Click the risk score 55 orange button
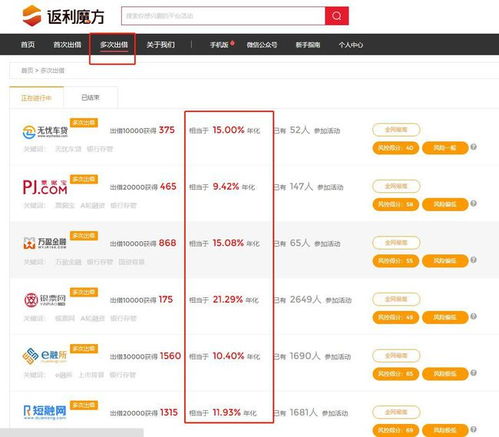The width and height of the screenshot is (499, 437). tap(396, 260)
